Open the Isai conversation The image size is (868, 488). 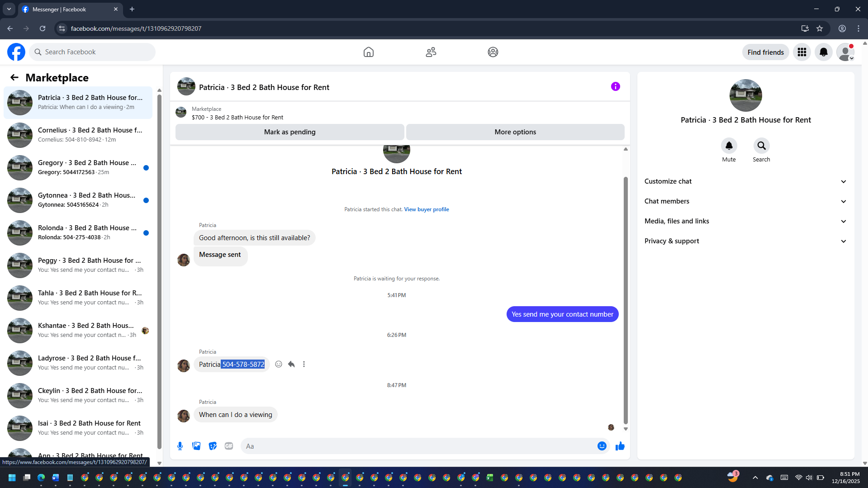pyautogui.click(x=78, y=428)
